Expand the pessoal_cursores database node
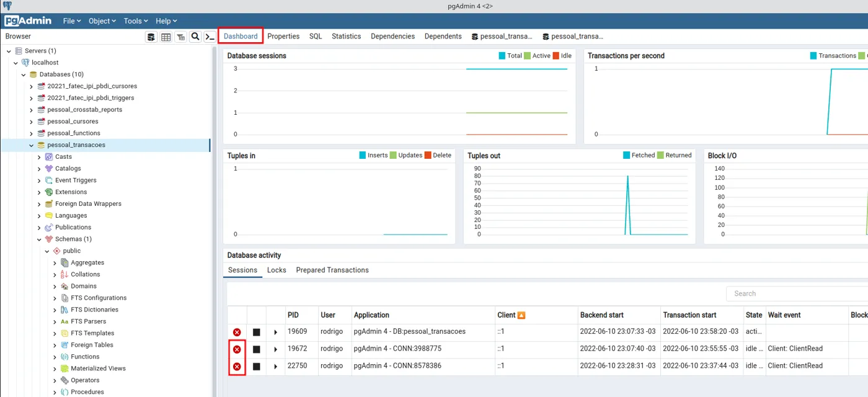Image resolution: width=868 pixels, height=397 pixels. point(32,122)
